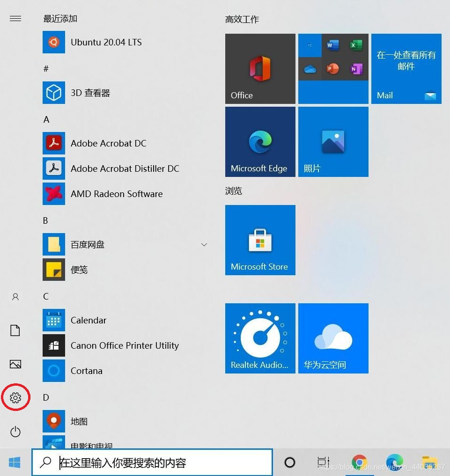450x476 pixels.
Task: Open the Calendar app icon
Action: [x=54, y=320]
